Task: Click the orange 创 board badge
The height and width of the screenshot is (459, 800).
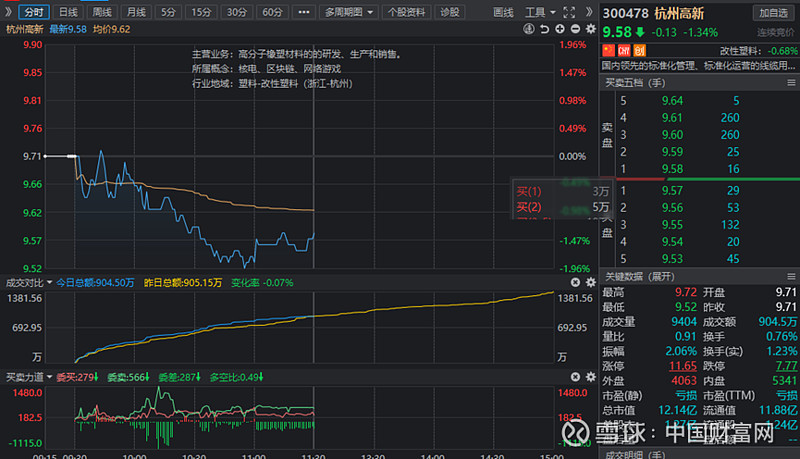Action: (x=640, y=50)
